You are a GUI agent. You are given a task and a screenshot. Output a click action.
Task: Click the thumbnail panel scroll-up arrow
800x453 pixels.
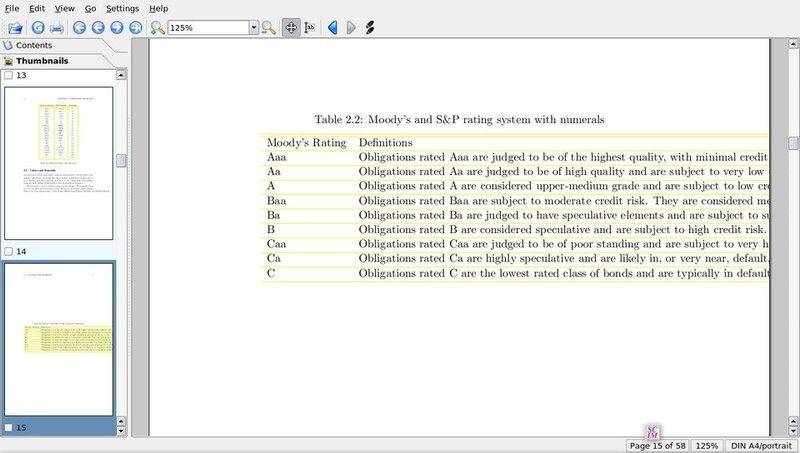click(121, 75)
